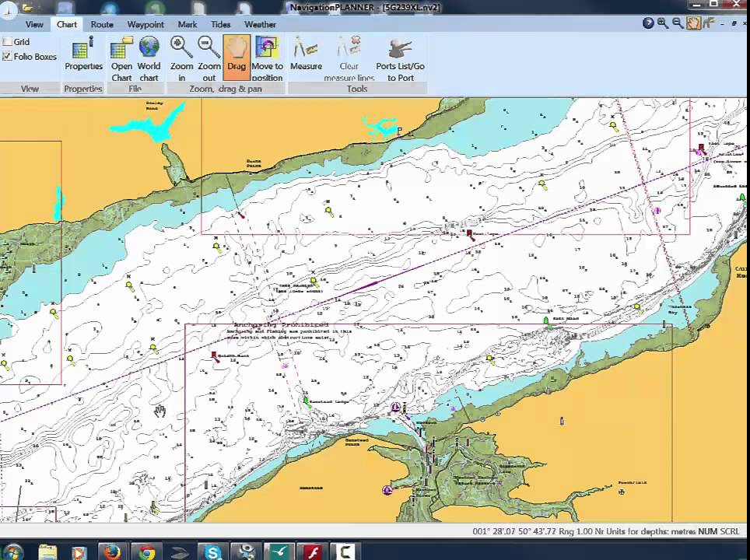Clear measure lines on chart
This screenshot has height=560, width=750.
click(349, 58)
